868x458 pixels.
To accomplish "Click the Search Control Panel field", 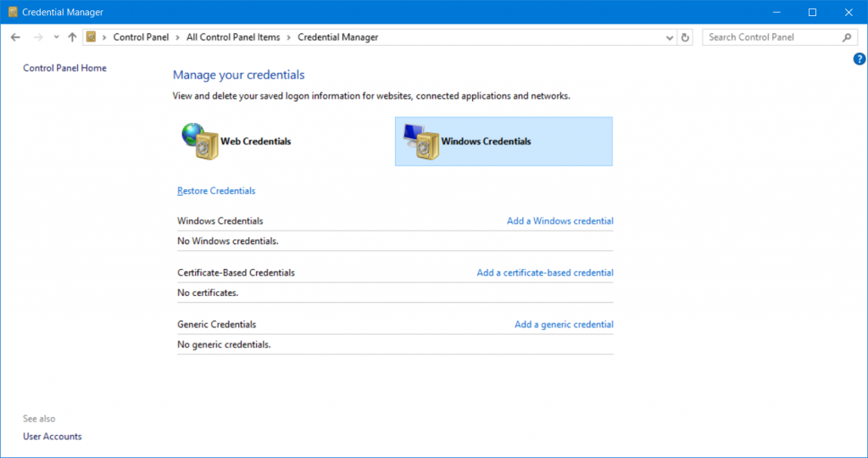I will pos(780,37).
